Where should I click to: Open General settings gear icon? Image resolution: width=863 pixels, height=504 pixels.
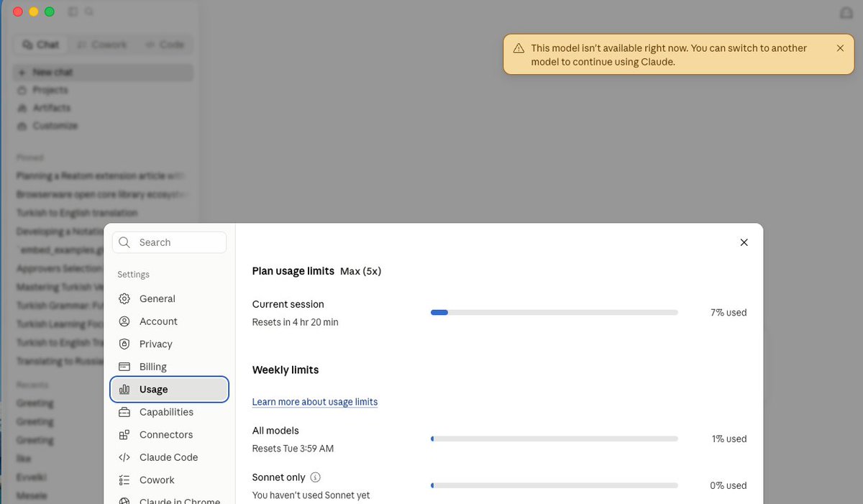(124, 298)
